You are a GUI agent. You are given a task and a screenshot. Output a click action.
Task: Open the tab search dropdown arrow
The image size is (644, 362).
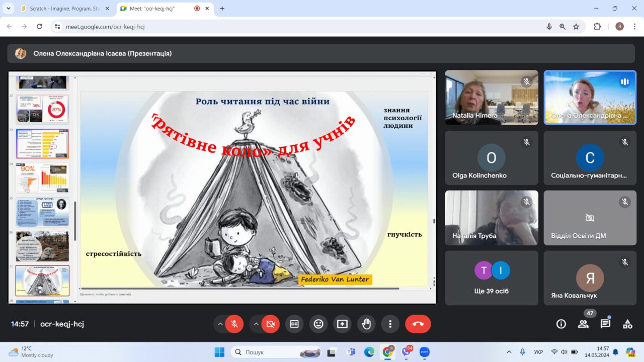tap(8, 9)
